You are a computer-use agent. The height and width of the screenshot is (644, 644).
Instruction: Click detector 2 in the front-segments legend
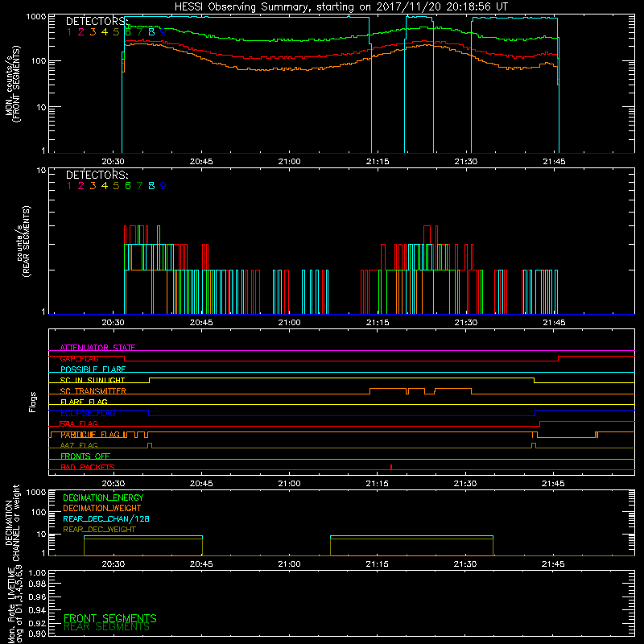[81, 31]
